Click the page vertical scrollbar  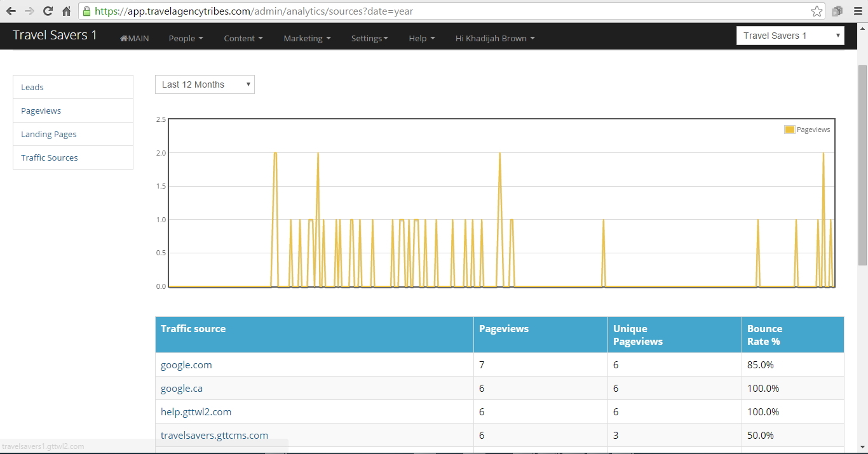pos(862,165)
